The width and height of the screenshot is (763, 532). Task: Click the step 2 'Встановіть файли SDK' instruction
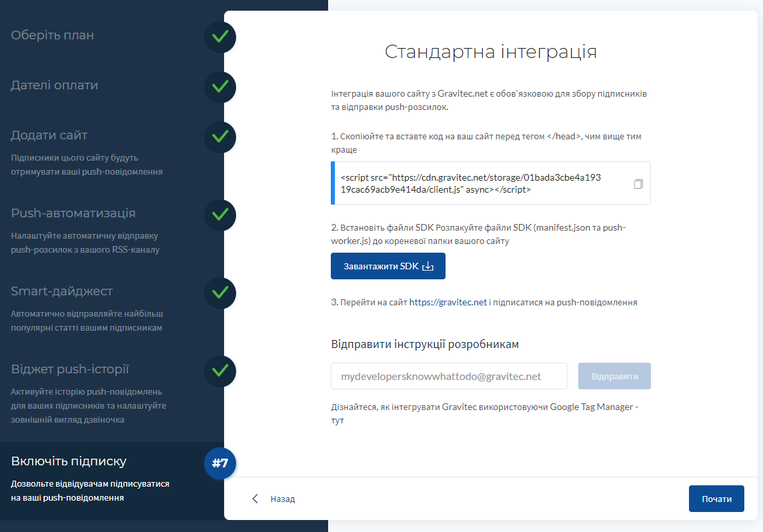point(478,235)
